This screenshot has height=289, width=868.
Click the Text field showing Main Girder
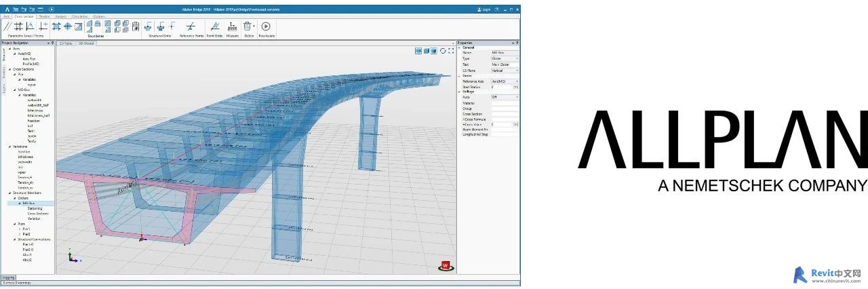505,64
